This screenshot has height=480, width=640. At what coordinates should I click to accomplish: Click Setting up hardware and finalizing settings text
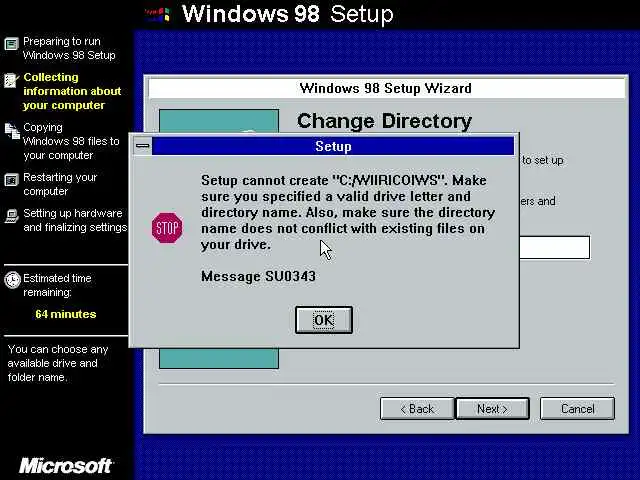click(75, 220)
